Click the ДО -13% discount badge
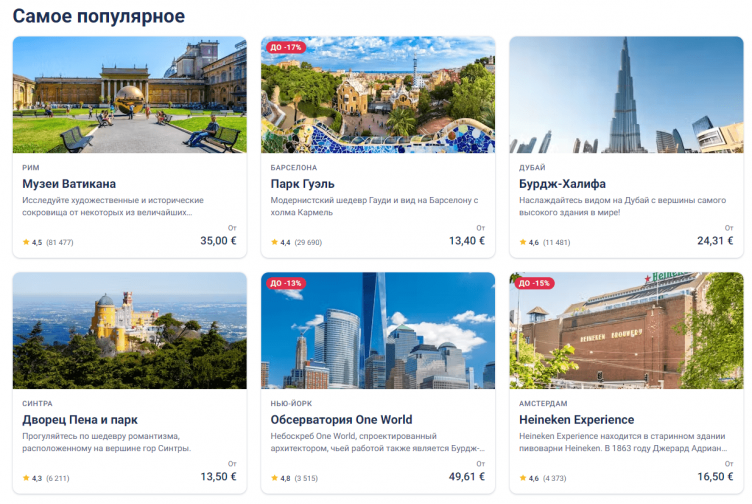The image size is (752, 504). pos(286,283)
